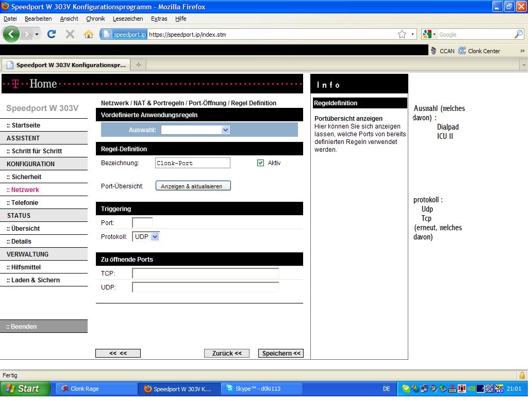Image resolution: width=532 pixels, height=401 pixels.
Task: Click the Windows Start button
Action: tap(25, 389)
